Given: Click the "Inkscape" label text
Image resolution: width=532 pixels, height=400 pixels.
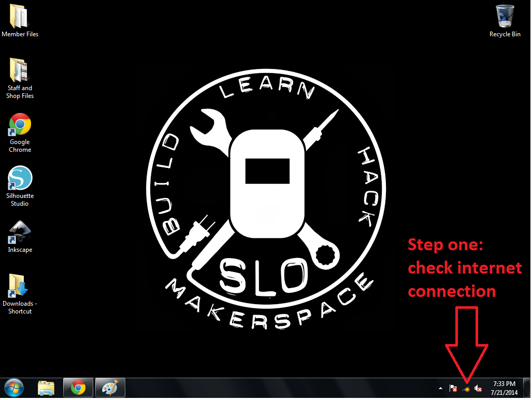Looking at the screenshot, I should point(20,250).
